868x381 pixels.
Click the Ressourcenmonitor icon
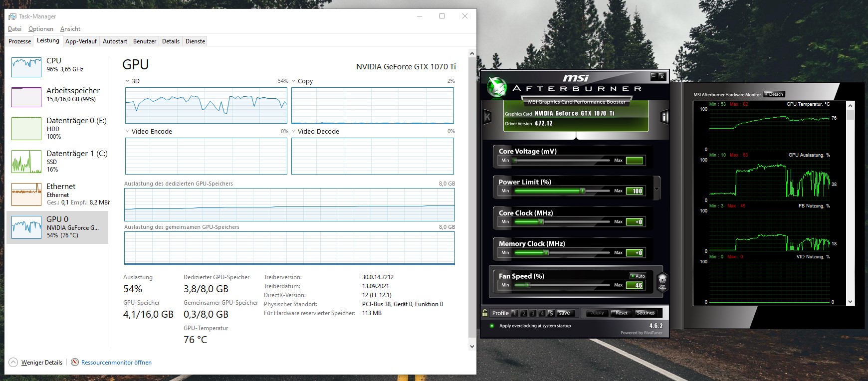(75, 362)
